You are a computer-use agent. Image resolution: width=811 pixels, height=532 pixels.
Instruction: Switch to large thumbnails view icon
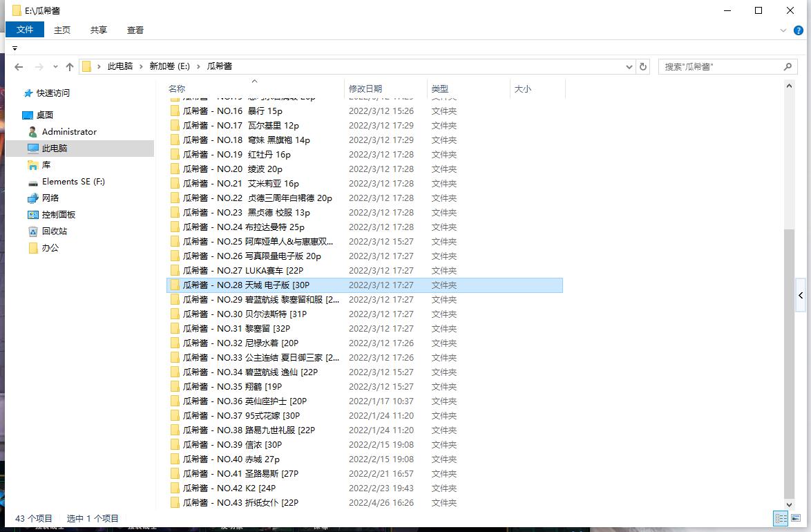[795, 518]
